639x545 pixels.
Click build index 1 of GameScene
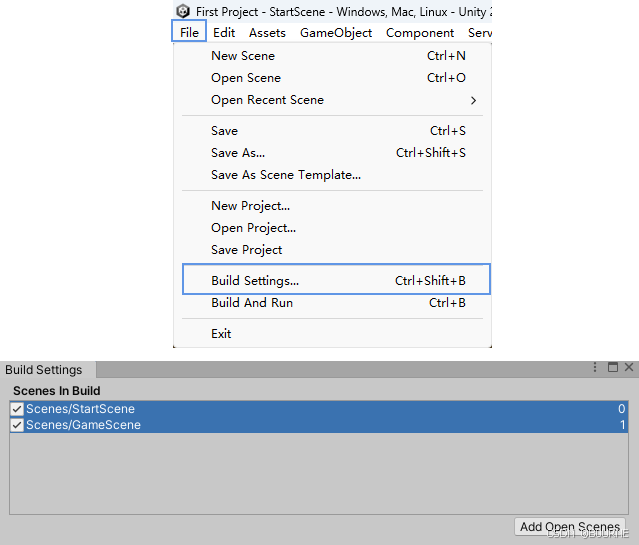(622, 425)
